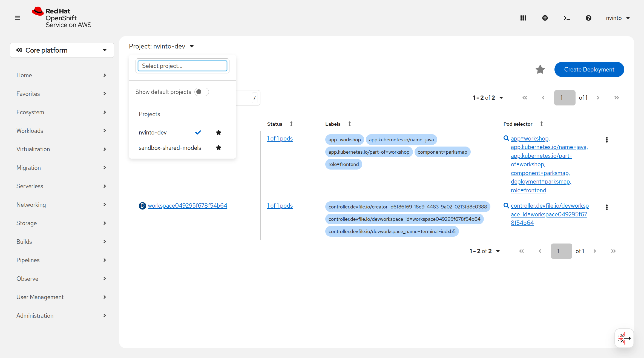Viewport: 644px width, 358px height.
Task: Open the Core platform perspective switcher
Action: click(x=62, y=50)
